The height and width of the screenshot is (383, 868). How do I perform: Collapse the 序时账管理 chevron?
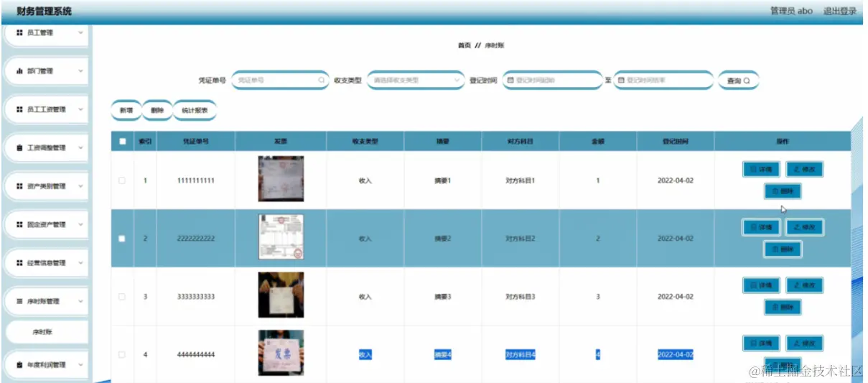point(80,302)
